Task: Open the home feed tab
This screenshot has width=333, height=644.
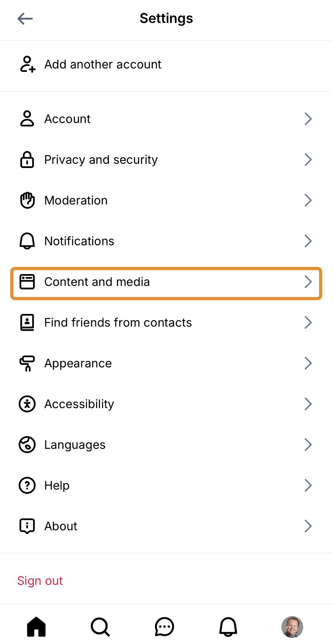Action: 36,627
